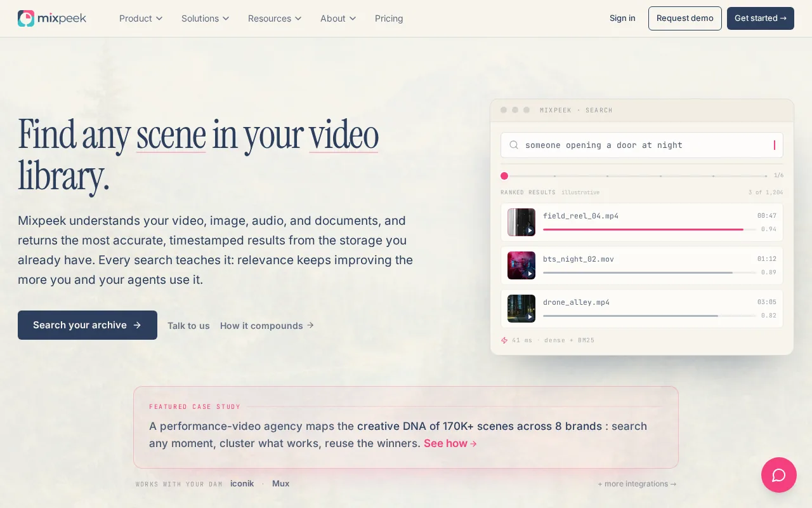Open the Talk to us link

click(188, 326)
